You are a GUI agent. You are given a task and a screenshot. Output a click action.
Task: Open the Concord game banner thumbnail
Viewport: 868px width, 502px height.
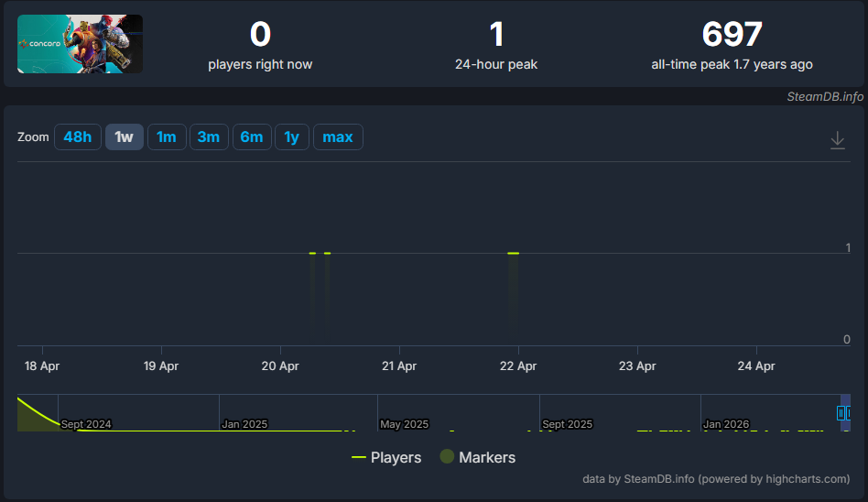click(81, 44)
